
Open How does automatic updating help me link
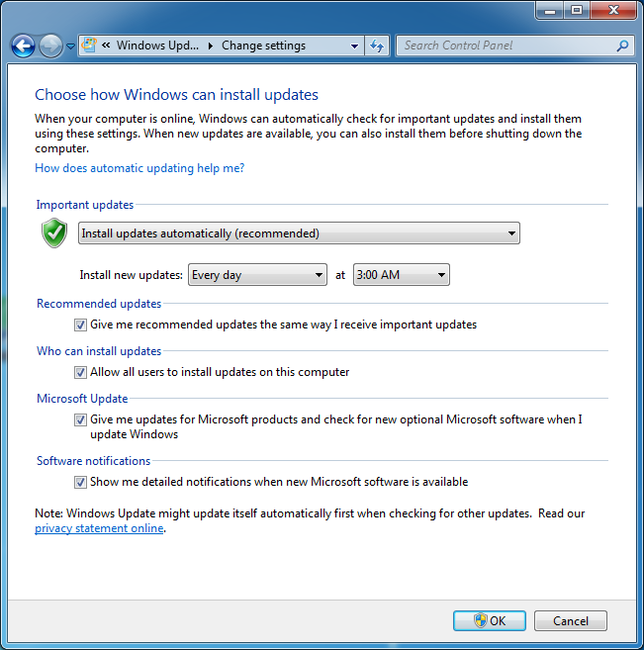pyautogui.click(x=139, y=168)
